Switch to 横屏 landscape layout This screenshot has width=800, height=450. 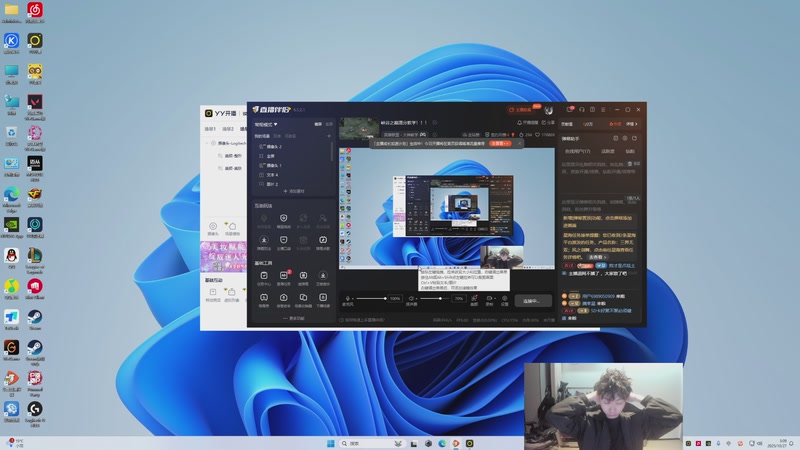tap(318, 124)
